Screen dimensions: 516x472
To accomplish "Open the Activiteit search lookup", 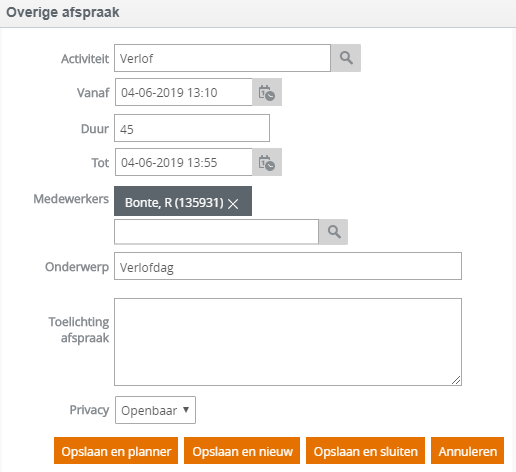I will click(346, 58).
